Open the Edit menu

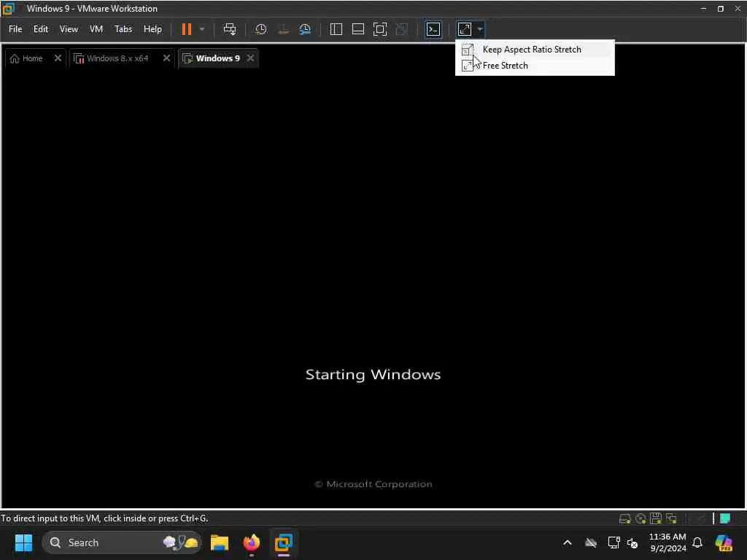(41, 29)
